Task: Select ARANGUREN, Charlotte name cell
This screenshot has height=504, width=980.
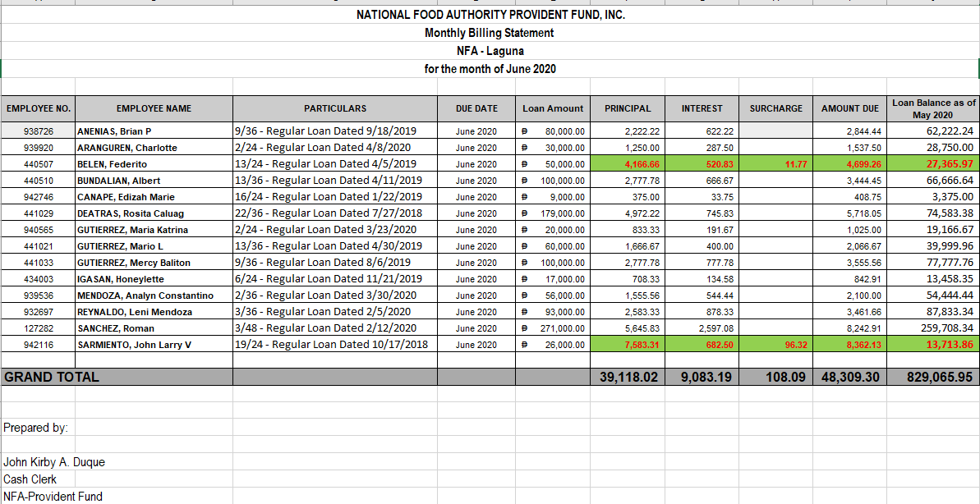Action: pos(154,148)
